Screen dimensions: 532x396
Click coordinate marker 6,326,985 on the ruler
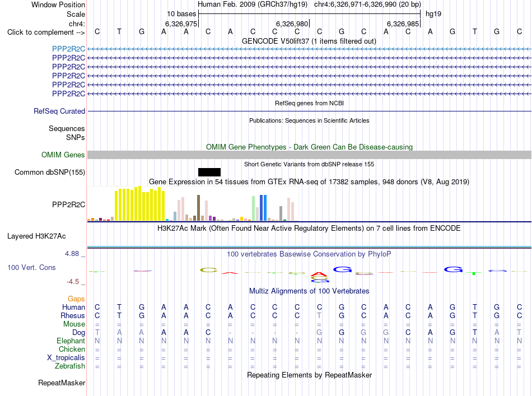pos(403,24)
